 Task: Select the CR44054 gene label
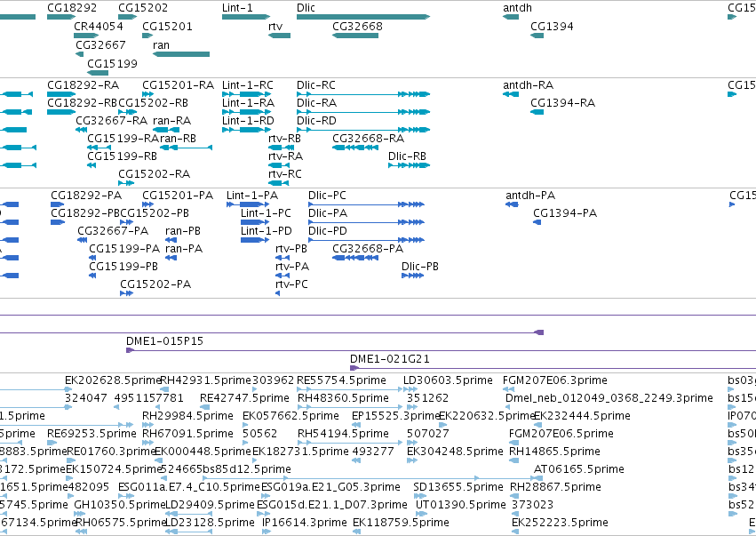tap(99, 26)
